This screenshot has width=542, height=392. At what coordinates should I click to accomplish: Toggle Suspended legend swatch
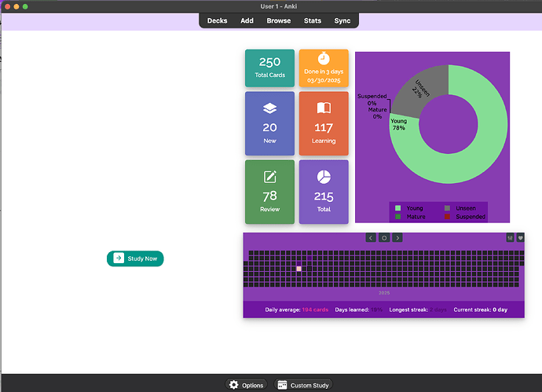[x=447, y=217]
